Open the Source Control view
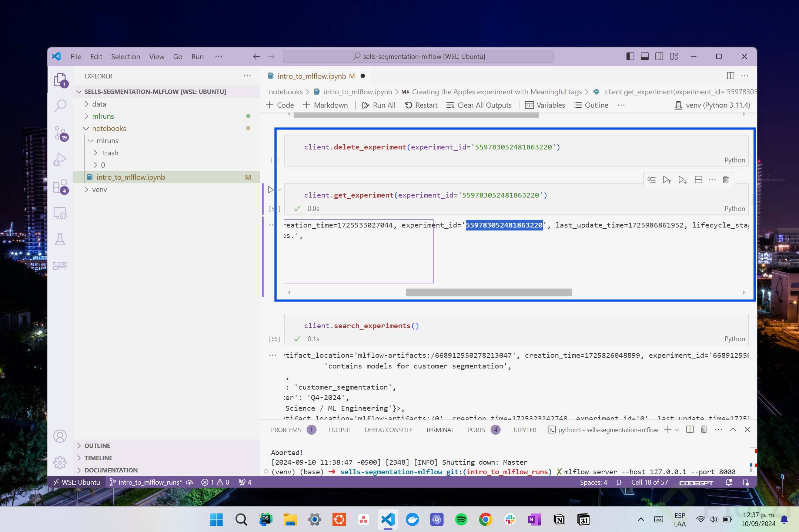799x532 pixels. pyautogui.click(x=60, y=133)
